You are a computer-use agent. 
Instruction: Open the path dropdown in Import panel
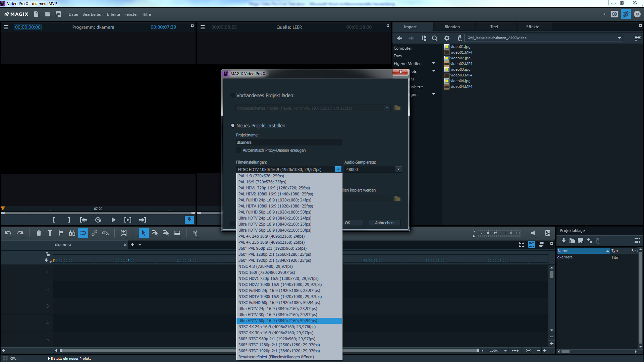(619, 38)
